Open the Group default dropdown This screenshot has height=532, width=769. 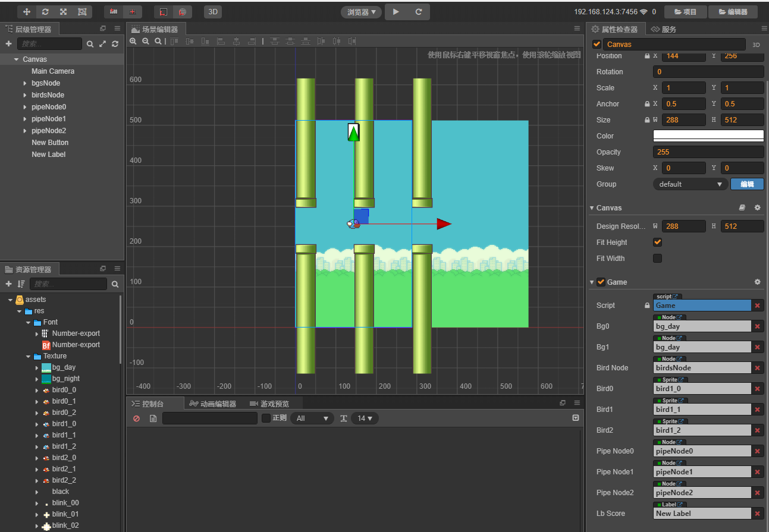click(x=690, y=184)
